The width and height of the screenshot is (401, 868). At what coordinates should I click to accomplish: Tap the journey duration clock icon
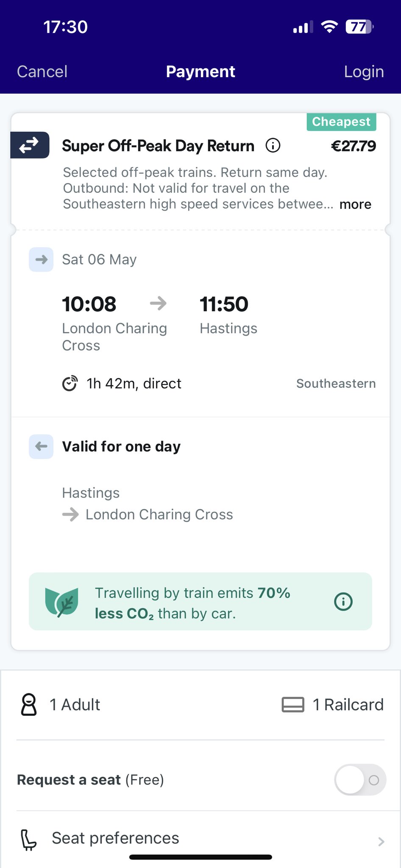coord(70,384)
